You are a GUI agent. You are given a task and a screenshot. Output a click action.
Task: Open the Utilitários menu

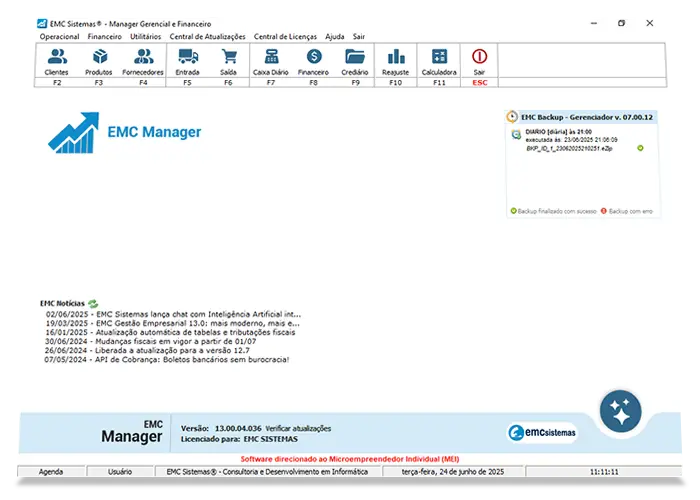[146, 37]
